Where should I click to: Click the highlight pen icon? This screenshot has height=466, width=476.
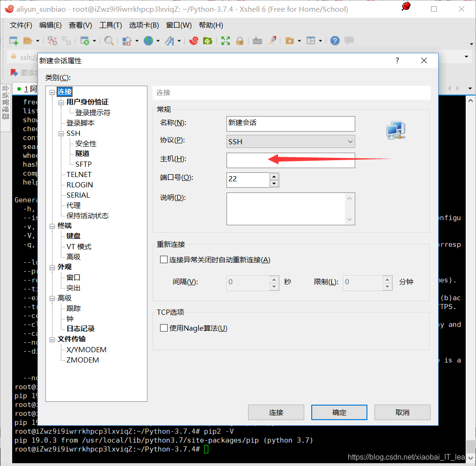271,40
